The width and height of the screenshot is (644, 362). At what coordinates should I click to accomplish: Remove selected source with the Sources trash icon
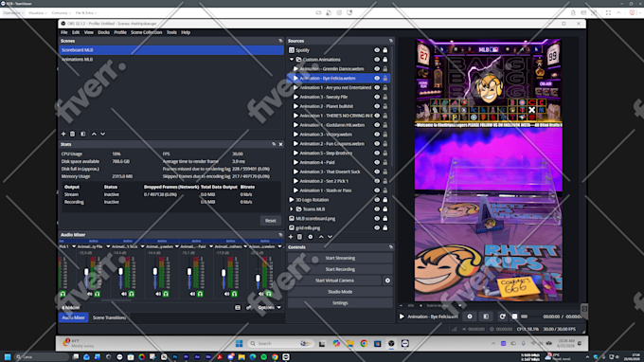point(300,237)
